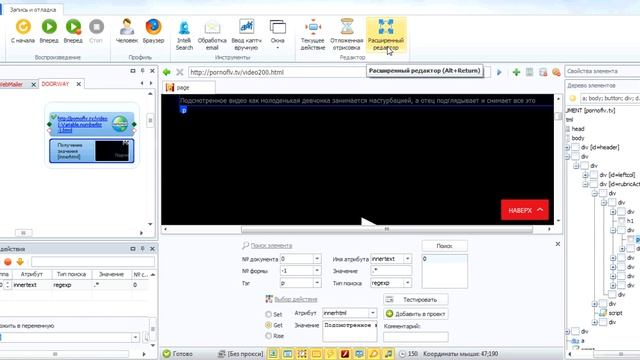Check the div [id=leftcol] tree checkbox
The image size is (640, 360).
[x=593, y=175]
